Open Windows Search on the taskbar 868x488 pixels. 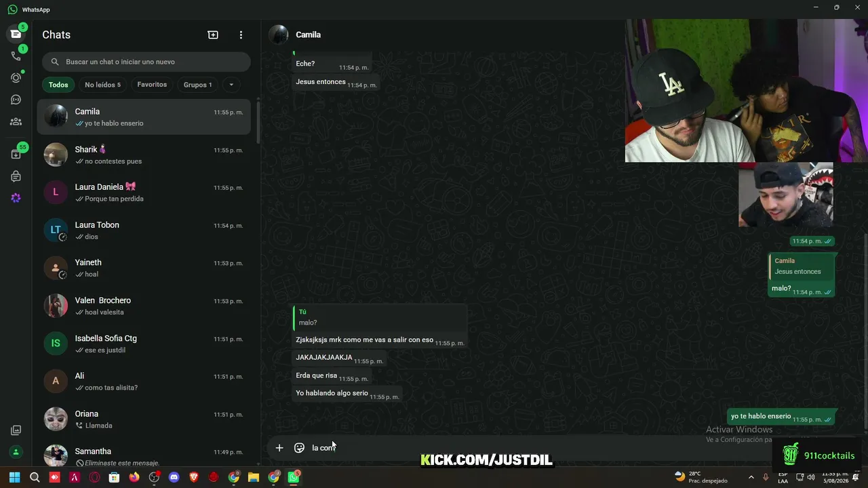point(35,477)
